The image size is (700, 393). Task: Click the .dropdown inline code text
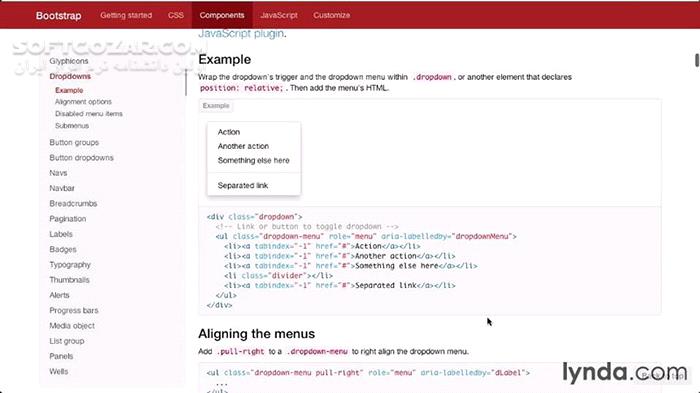point(432,77)
